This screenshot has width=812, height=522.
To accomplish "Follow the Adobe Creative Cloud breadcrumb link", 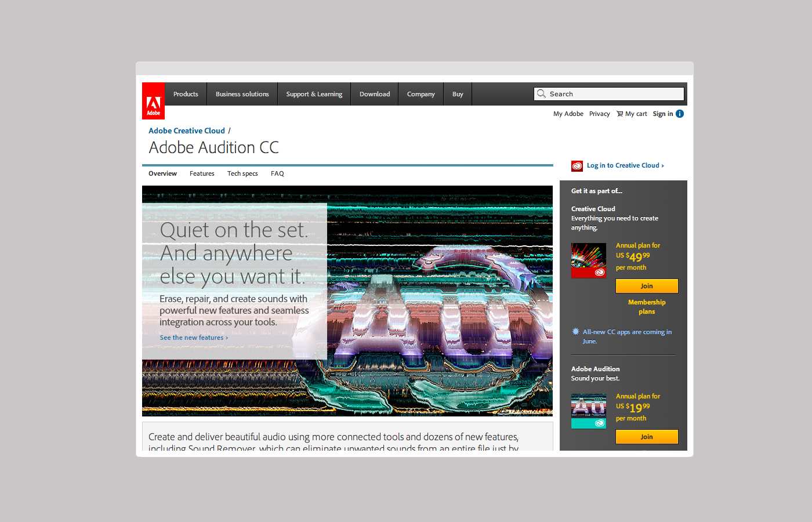I will pos(187,130).
